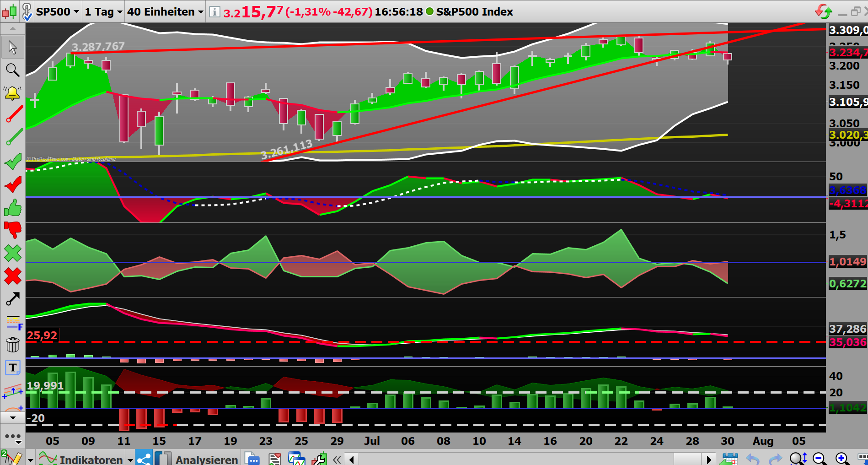Image resolution: width=868 pixels, height=465 pixels.
Task: Open the chart settings wrench icon
Action: 319,459
